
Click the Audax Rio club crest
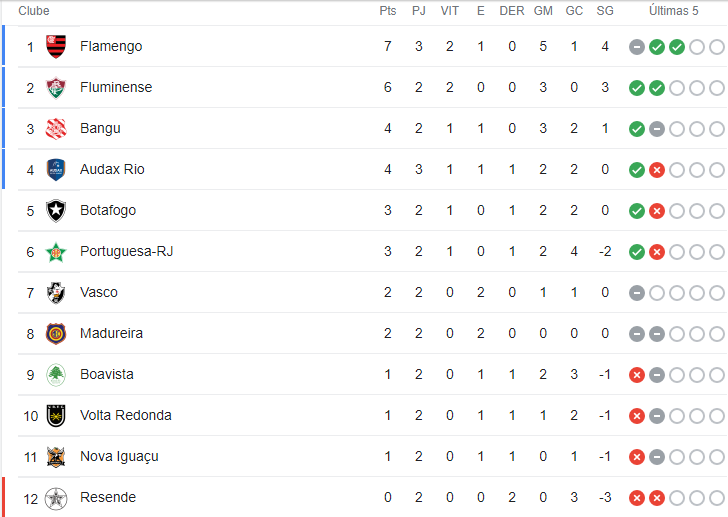tap(56, 169)
